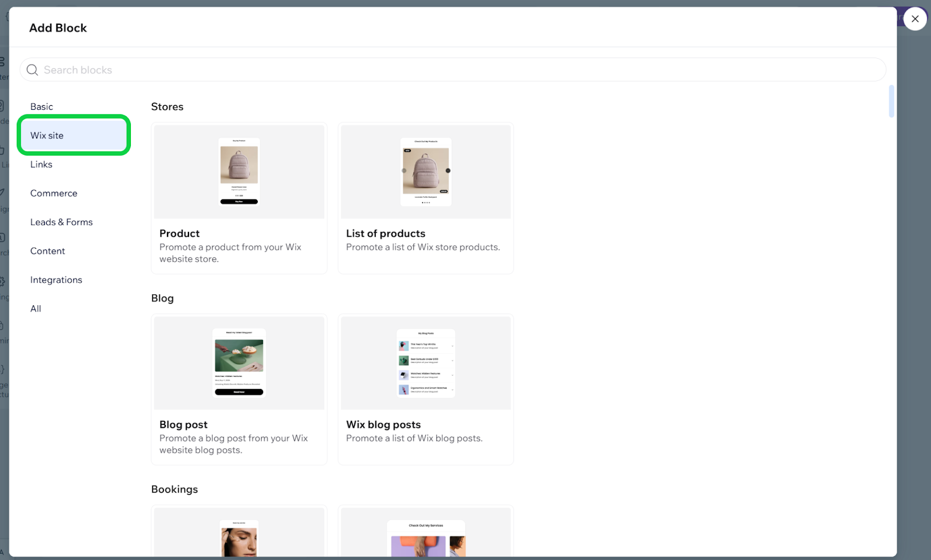931x560 pixels.
Task: Select the Basic category
Action: click(x=42, y=106)
